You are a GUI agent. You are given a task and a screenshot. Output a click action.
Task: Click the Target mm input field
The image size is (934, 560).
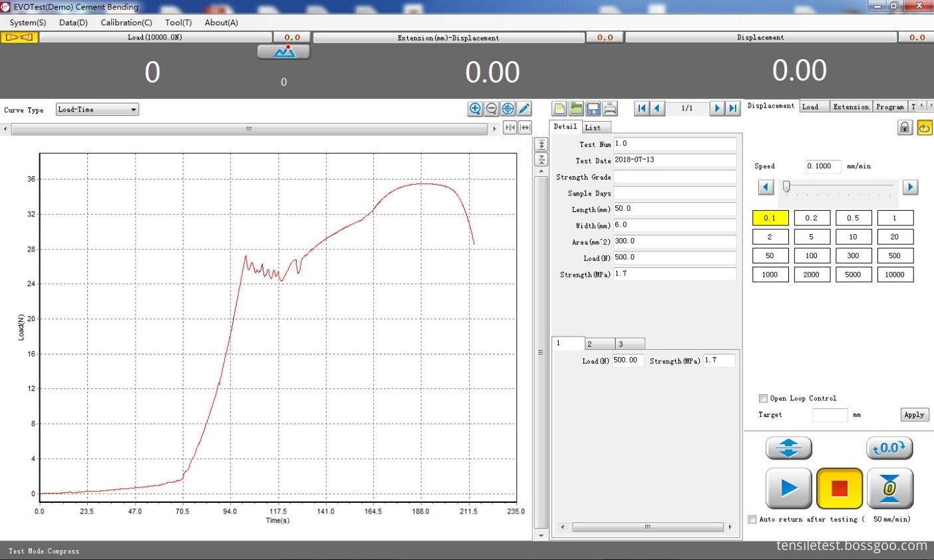830,415
